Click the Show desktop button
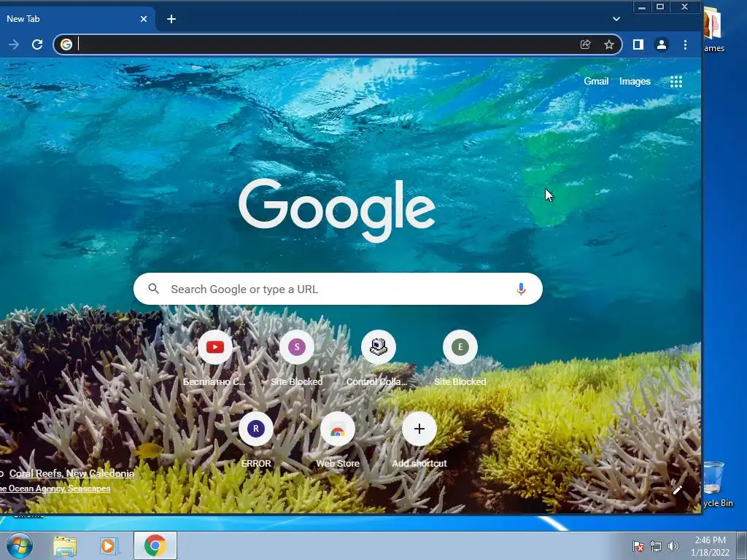Image resolution: width=747 pixels, height=560 pixels. [x=742, y=545]
